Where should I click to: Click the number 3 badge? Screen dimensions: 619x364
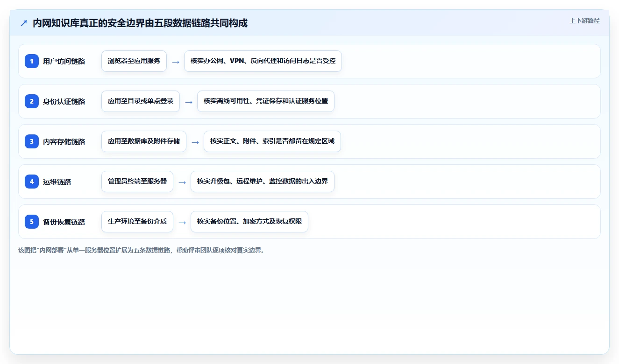point(32,141)
